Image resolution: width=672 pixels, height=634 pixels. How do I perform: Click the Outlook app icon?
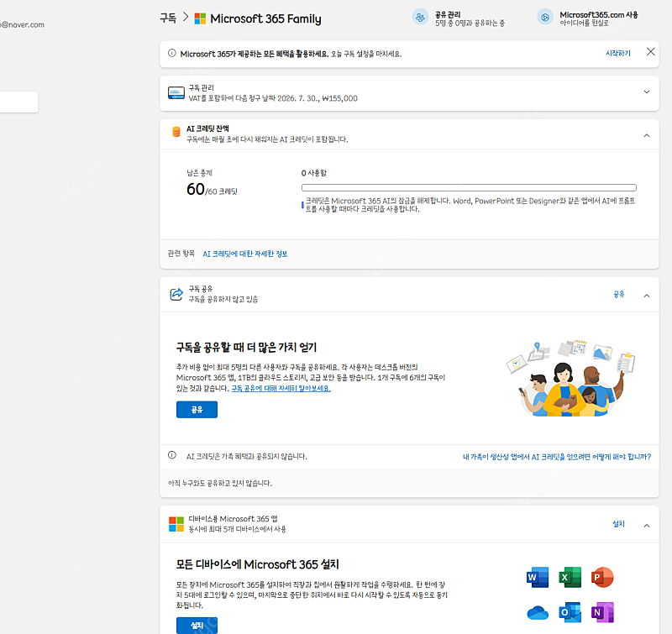(x=570, y=612)
